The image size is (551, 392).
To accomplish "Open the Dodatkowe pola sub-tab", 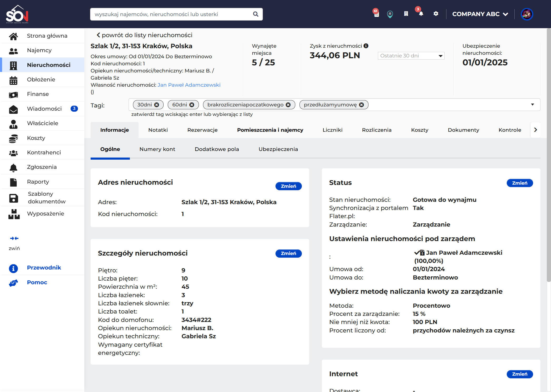I will pos(217,149).
